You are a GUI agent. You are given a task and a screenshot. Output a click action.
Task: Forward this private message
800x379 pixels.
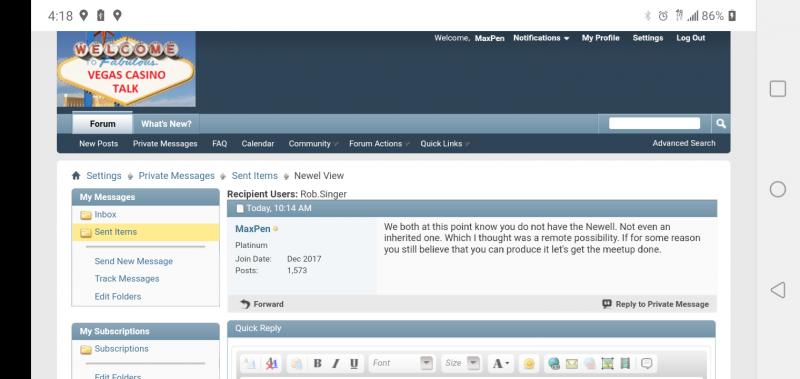[x=262, y=304]
